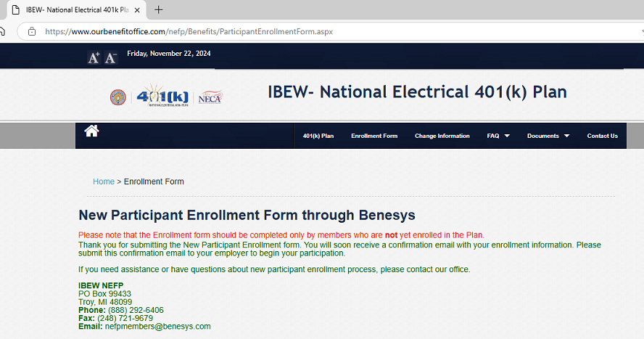Open Change Information menu item
The width and height of the screenshot is (644, 339).
click(442, 136)
